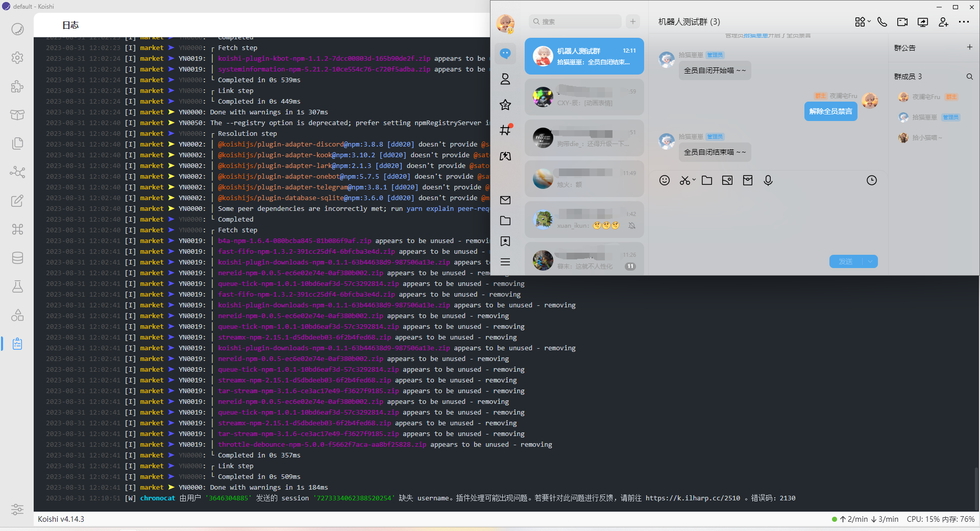Open the plugin market (box icon)

click(17, 114)
